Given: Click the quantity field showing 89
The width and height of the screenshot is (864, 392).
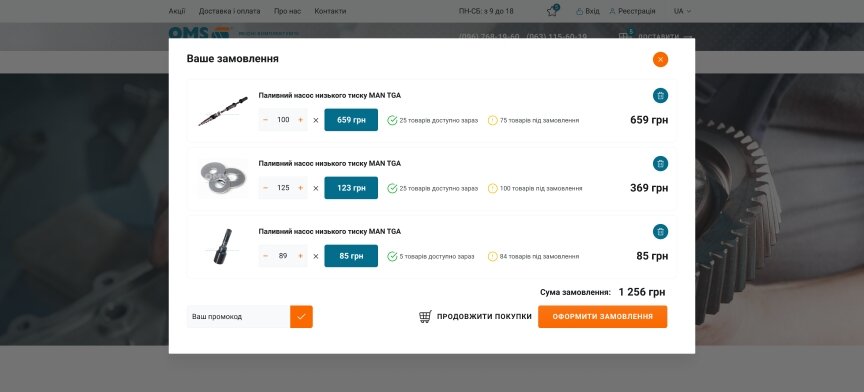Looking at the screenshot, I should pyautogui.click(x=283, y=256).
